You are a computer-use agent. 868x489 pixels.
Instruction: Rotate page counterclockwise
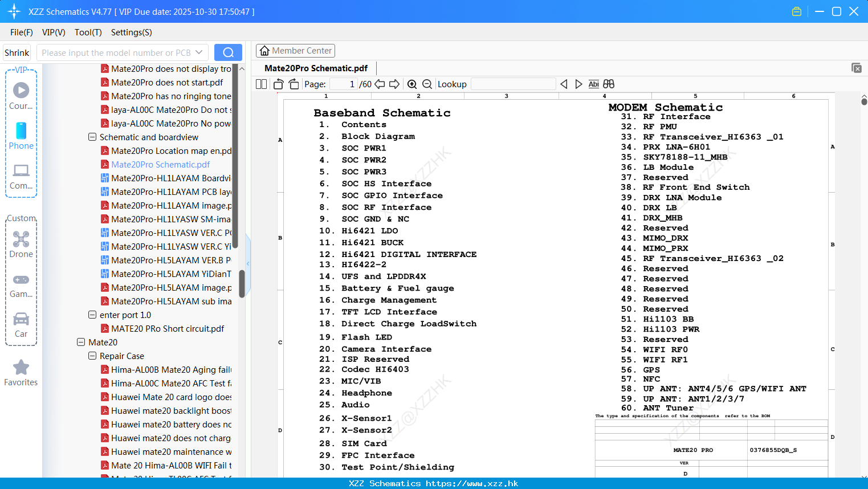pyautogui.click(x=279, y=84)
